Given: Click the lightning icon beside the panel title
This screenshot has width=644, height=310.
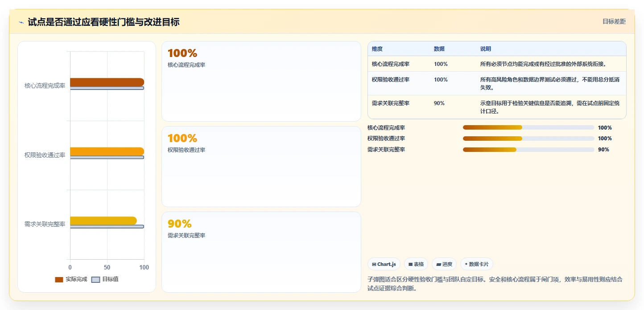Looking at the screenshot, I should click(21, 22).
